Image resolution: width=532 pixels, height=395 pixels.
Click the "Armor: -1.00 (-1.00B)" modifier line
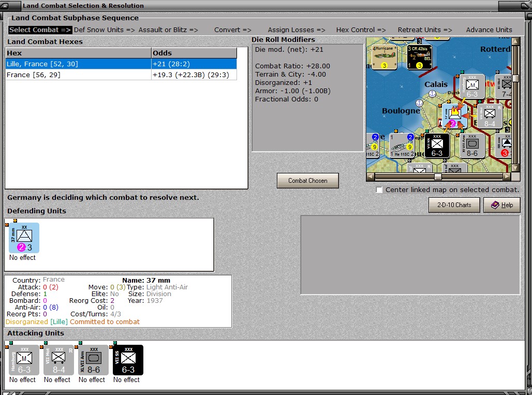pyautogui.click(x=293, y=91)
